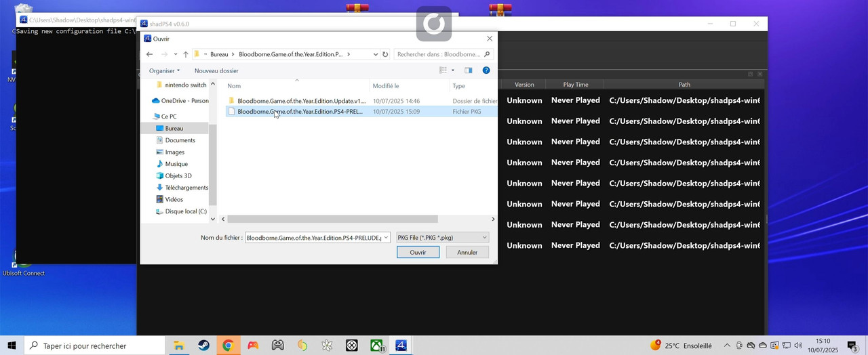Click the navigation pane scroll-up arrow
This screenshot has height=355, width=868.
[213, 84]
